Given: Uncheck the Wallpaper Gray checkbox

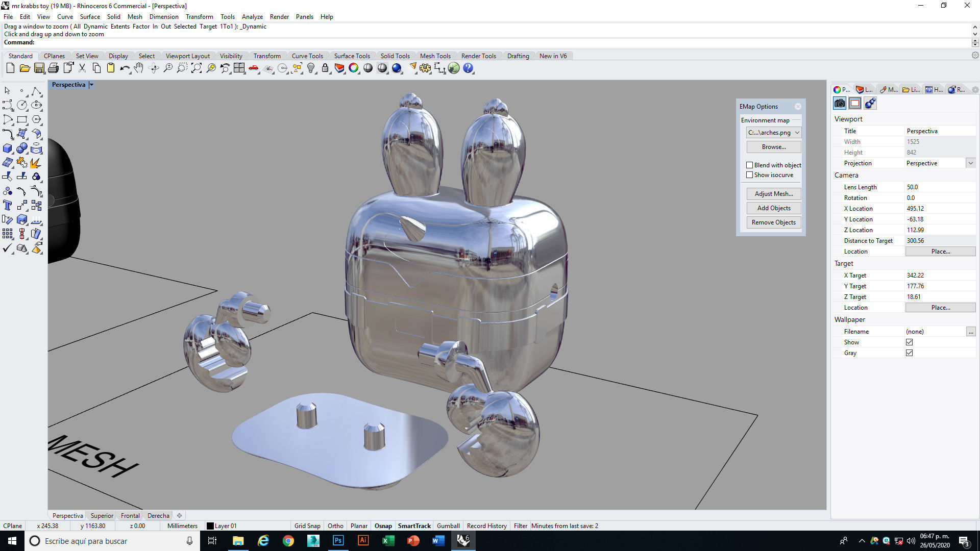Looking at the screenshot, I should point(909,353).
